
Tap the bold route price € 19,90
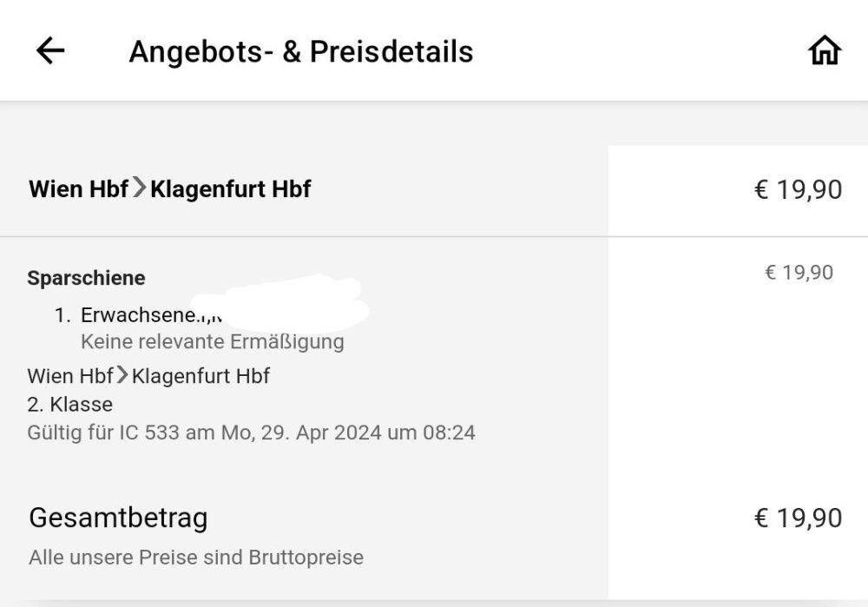coord(798,189)
